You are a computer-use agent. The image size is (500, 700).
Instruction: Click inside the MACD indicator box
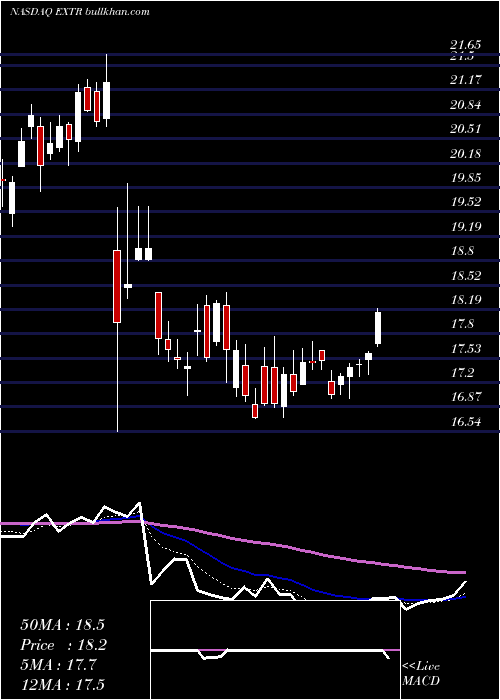click(x=275, y=650)
